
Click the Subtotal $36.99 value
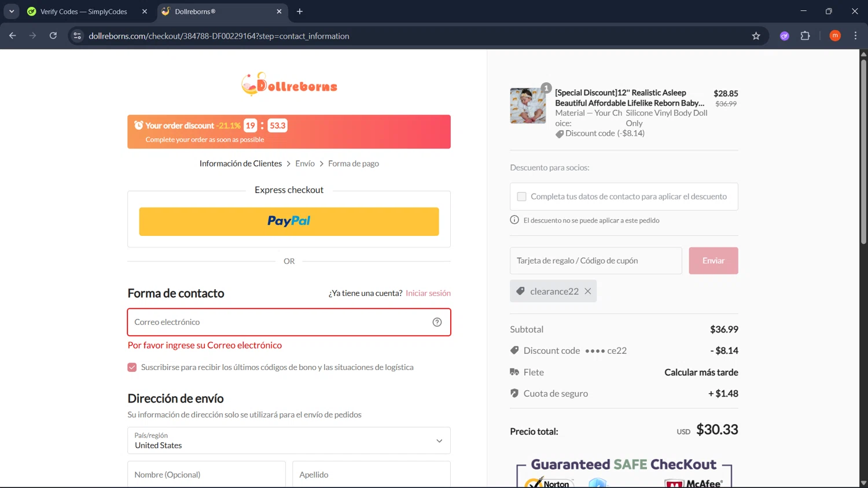(x=724, y=330)
